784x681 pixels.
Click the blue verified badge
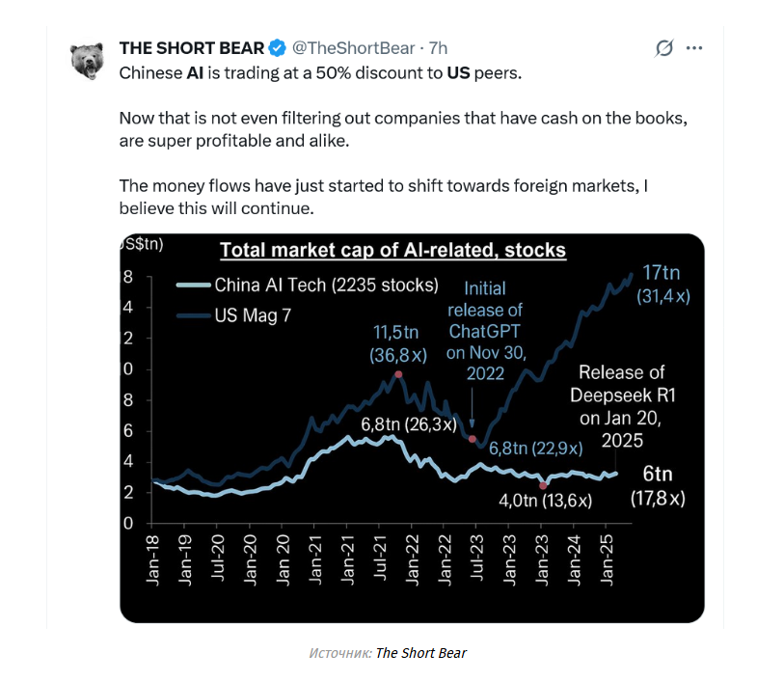click(x=276, y=47)
